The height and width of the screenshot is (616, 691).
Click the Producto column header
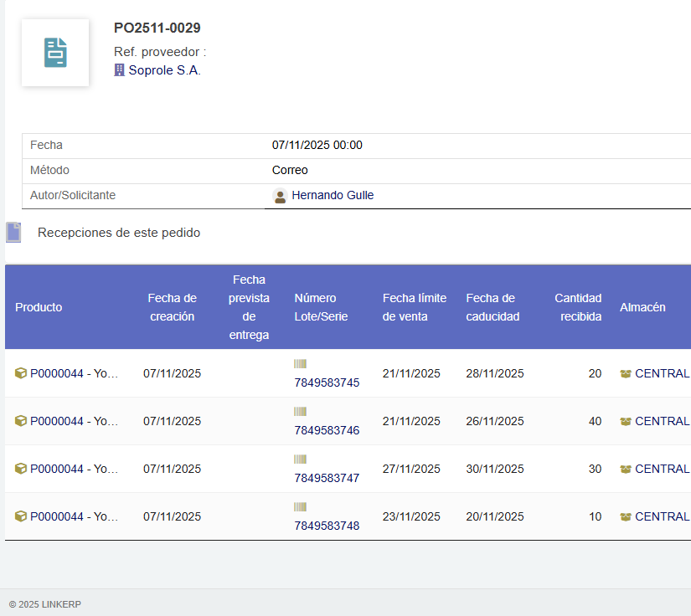pos(39,307)
